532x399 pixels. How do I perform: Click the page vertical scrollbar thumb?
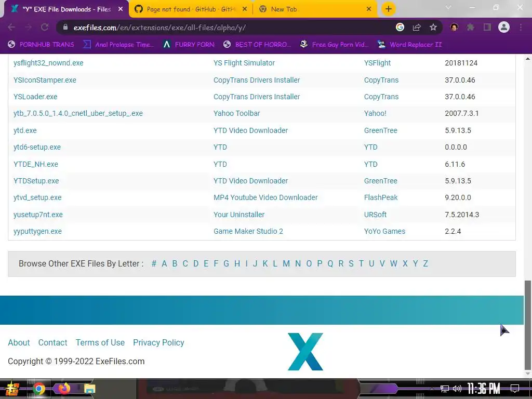(528, 325)
